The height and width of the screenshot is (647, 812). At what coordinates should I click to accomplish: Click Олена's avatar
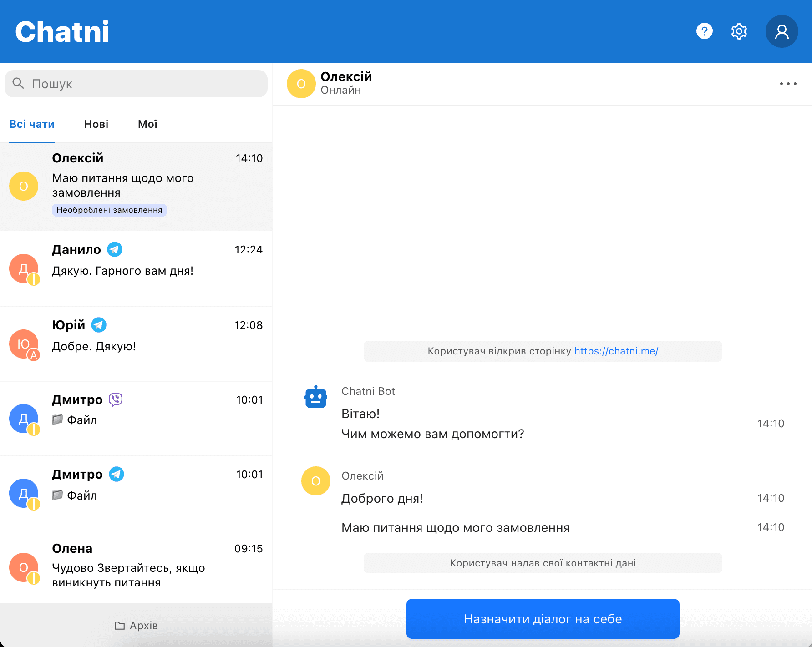coord(24,567)
